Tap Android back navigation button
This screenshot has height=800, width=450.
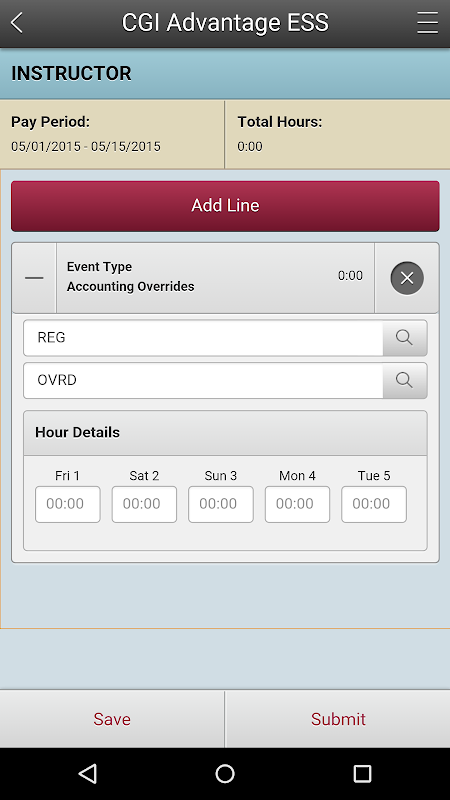88,773
